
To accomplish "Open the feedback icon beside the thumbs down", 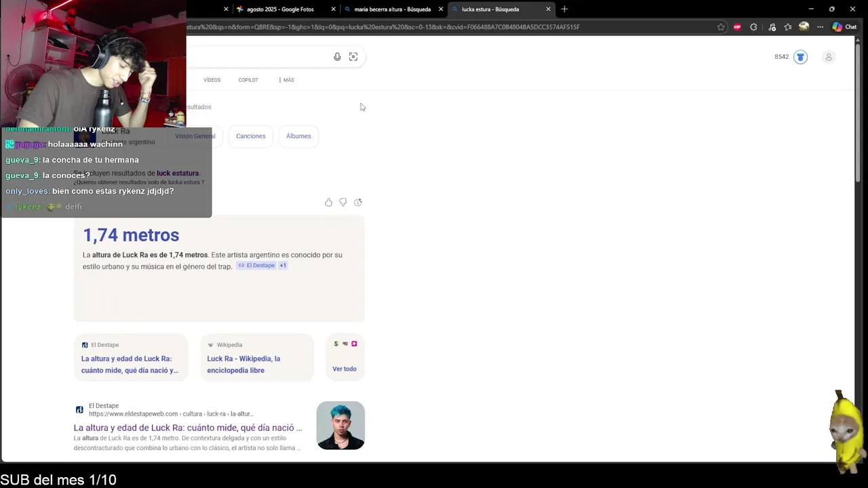I will coord(358,202).
